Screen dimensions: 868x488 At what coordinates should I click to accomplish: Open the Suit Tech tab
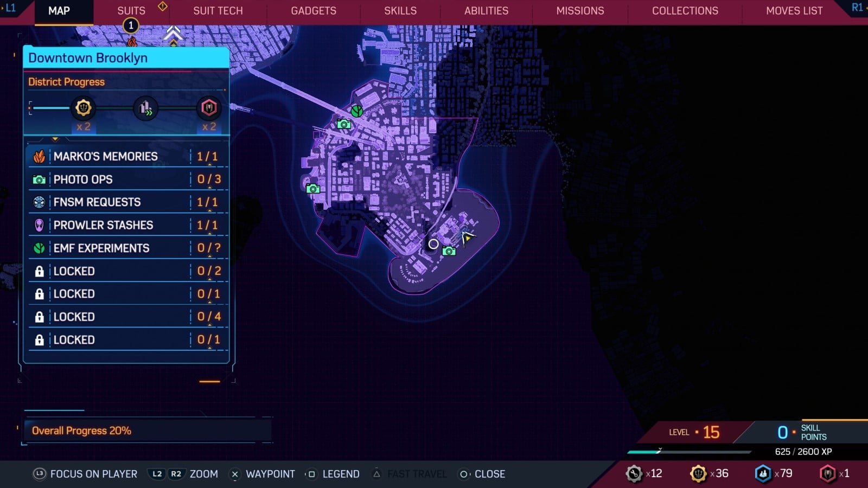[x=218, y=11]
